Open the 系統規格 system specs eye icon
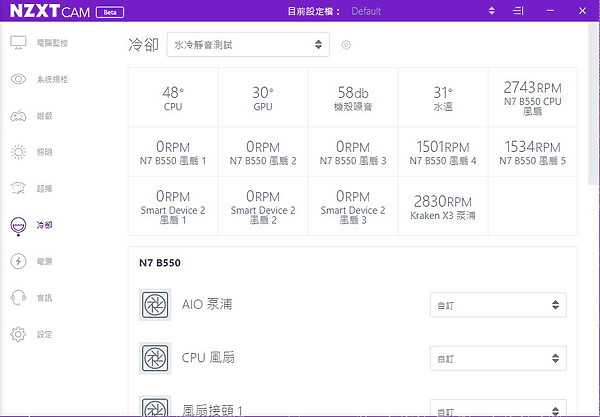This screenshot has height=417, width=600. point(18,79)
